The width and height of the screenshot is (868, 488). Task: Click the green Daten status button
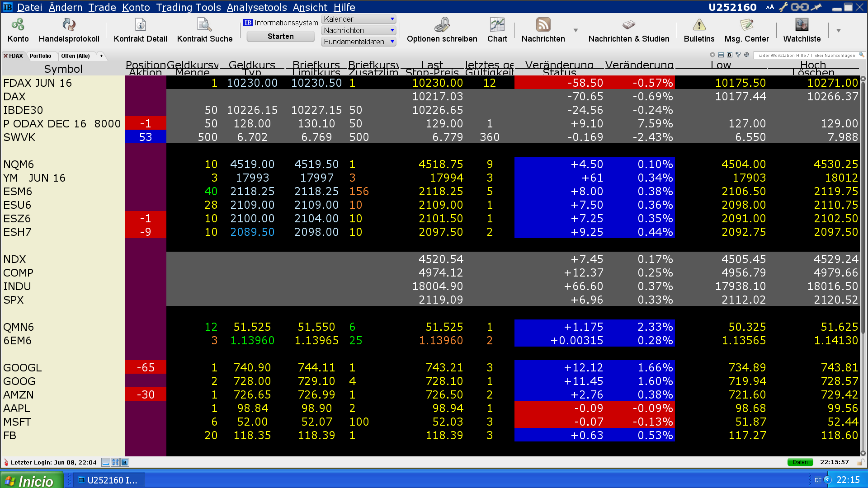pos(800,462)
